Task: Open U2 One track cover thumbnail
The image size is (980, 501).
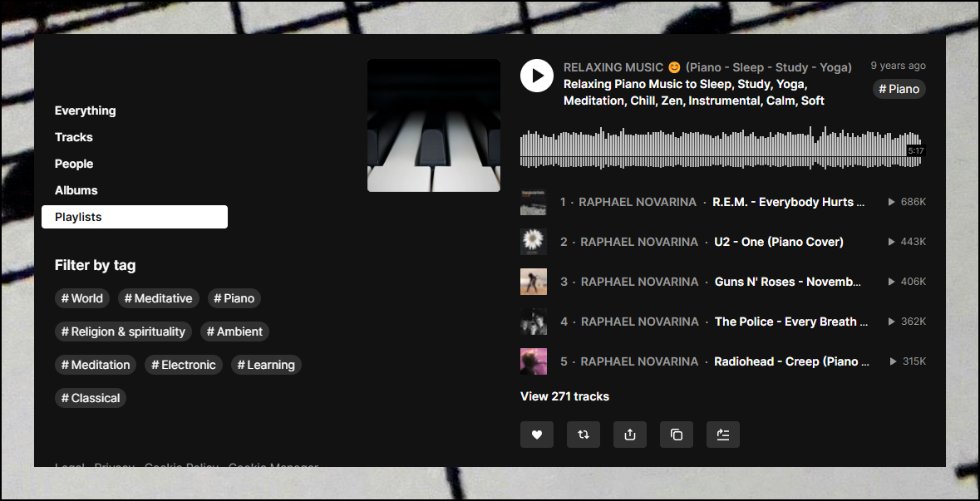Action: coord(534,242)
